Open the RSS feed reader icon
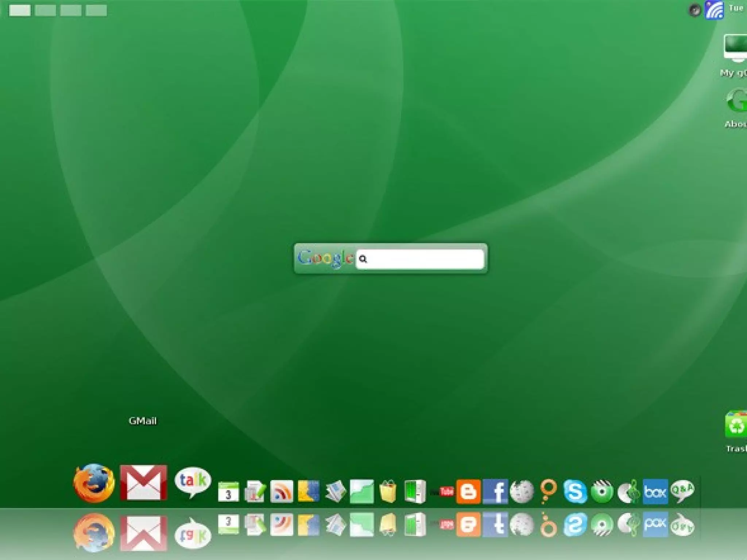The height and width of the screenshot is (560, 747). pyautogui.click(x=281, y=491)
